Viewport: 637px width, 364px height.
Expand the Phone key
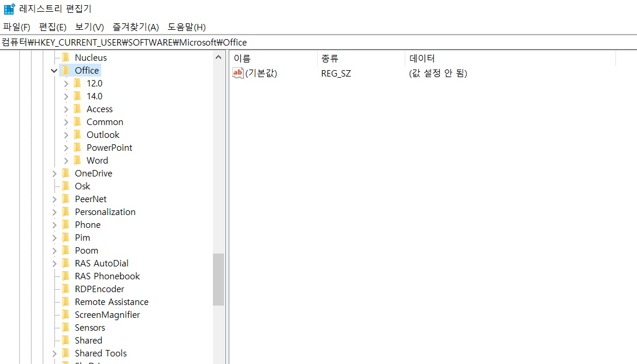(x=54, y=225)
